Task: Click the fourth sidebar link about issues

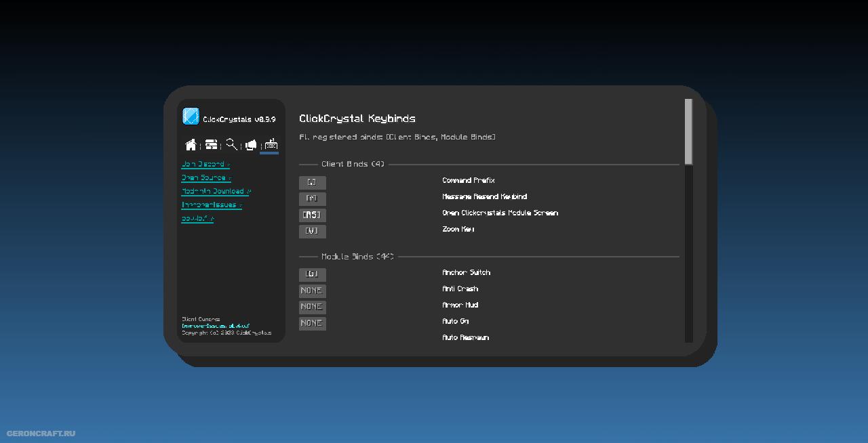Action: pyautogui.click(x=211, y=205)
